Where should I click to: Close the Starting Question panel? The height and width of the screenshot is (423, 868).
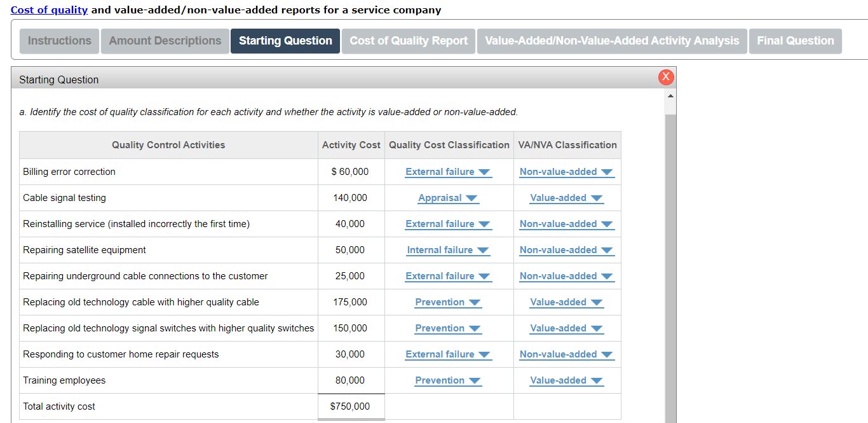coord(666,77)
